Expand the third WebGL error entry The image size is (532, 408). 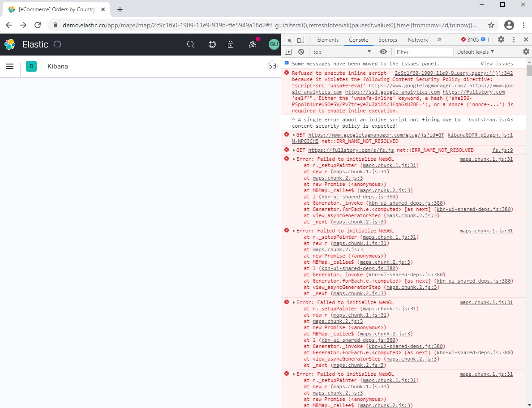pos(294,302)
